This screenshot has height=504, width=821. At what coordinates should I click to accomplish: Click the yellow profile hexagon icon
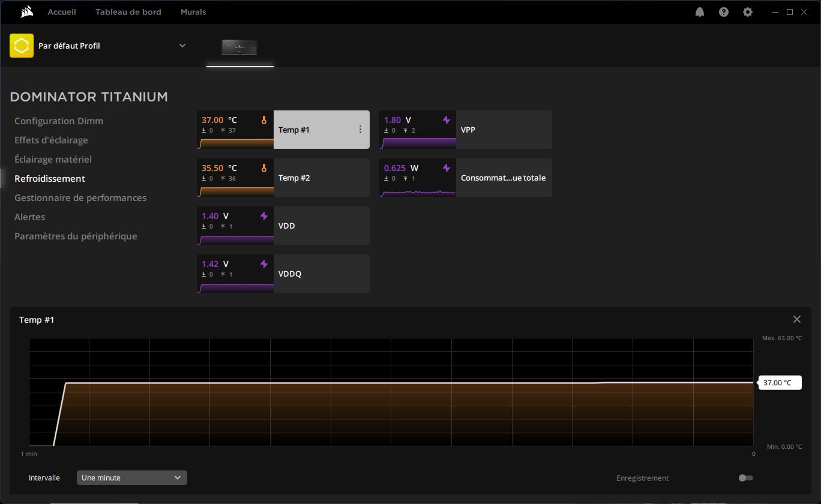tap(22, 46)
